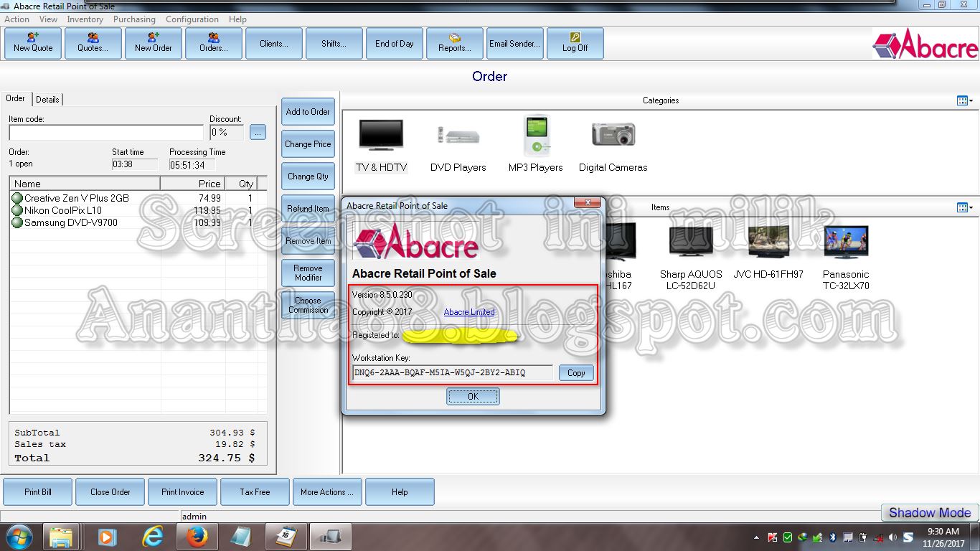Click the Log Off toolbar button
Screen dimensions: 980x551
pyautogui.click(x=575, y=43)
